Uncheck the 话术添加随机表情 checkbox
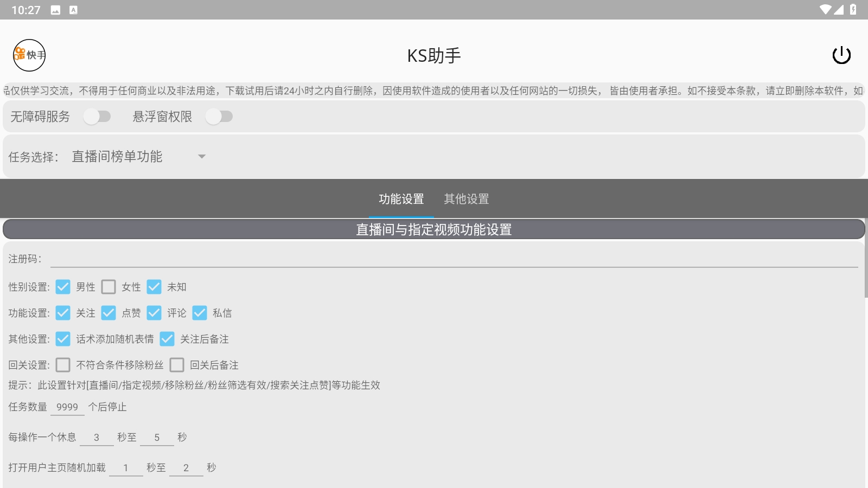This screenshot has height=488, width=868. point(63,339)
